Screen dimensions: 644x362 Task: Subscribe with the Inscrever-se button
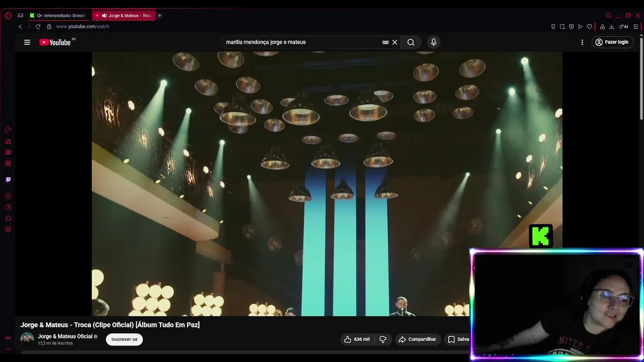point(124,339)
